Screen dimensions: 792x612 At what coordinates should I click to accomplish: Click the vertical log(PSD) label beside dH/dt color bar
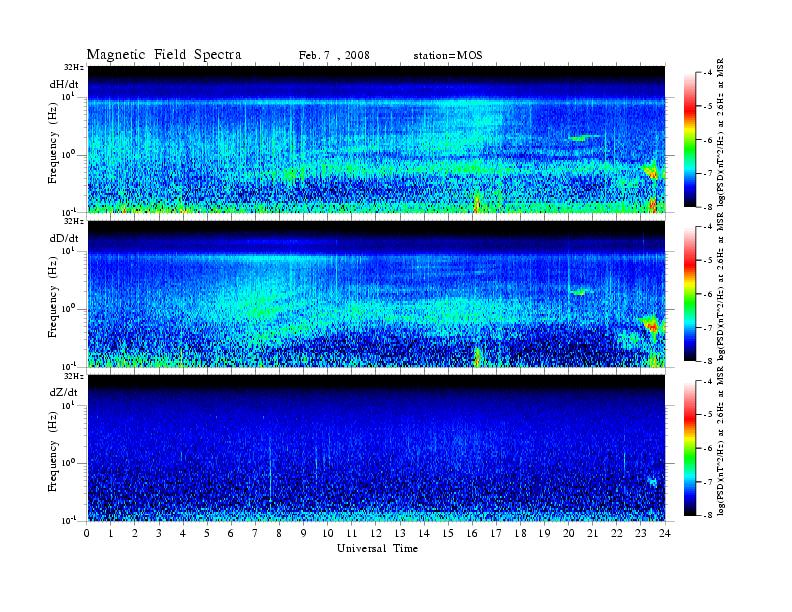point(721,132)
